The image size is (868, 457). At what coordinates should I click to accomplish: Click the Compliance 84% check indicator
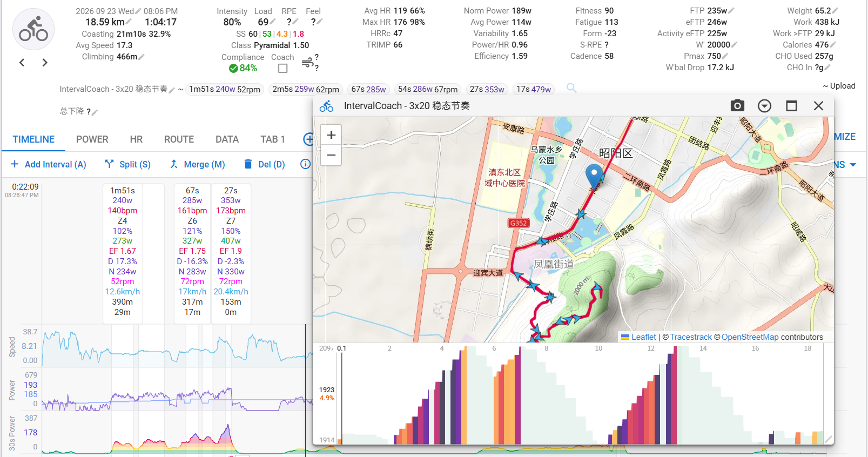pyautogui.click(x=243, y=69)
